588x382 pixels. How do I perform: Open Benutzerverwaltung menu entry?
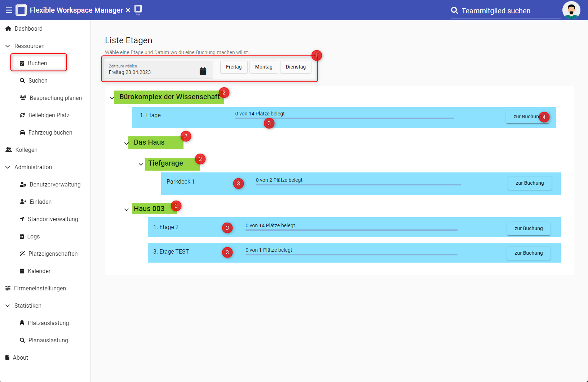pos(55,184)
